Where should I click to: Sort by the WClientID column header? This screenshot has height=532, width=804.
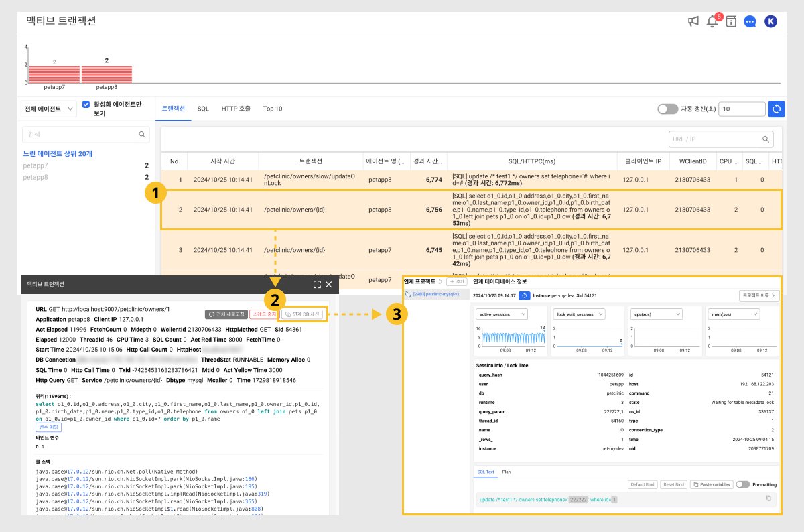pyautogui.click(x=693, y=161)
